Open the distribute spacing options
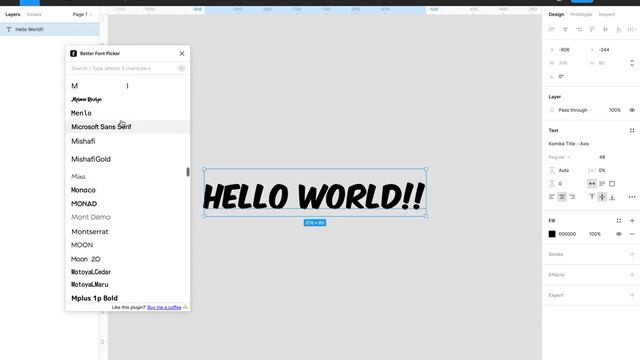 tap(632, 29)
